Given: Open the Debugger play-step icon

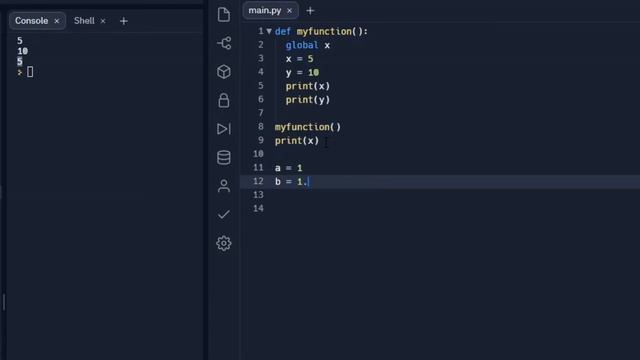Looking at the screenshot, I should (x=224, y=129).
